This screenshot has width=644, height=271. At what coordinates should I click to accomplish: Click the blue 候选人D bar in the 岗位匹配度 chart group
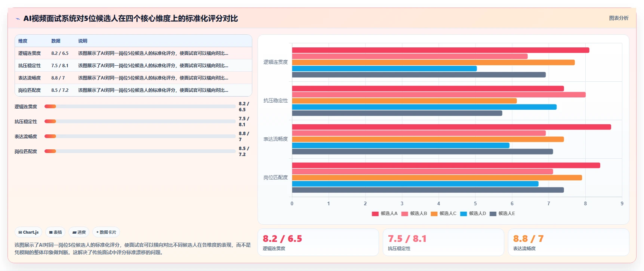(x=415, y=184)
